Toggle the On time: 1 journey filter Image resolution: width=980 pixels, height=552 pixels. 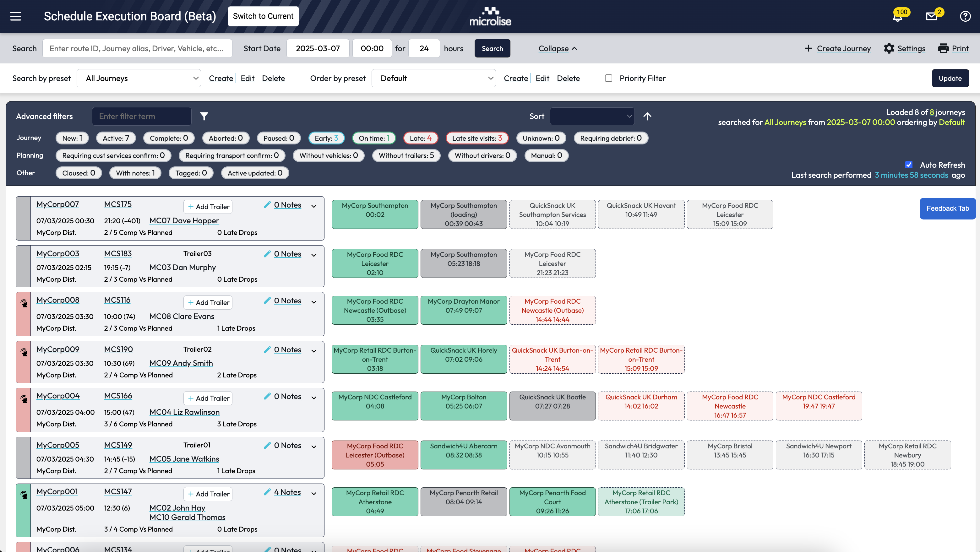click(374, 138)
